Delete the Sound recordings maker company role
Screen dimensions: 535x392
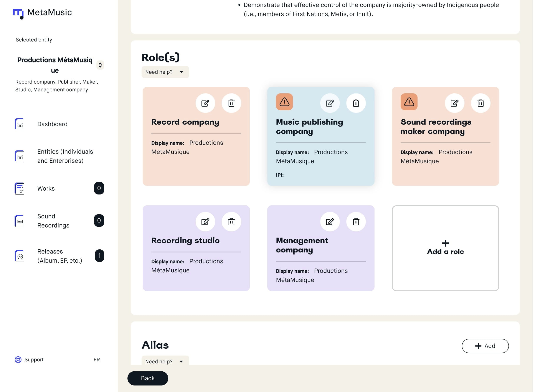pos(481,103)
